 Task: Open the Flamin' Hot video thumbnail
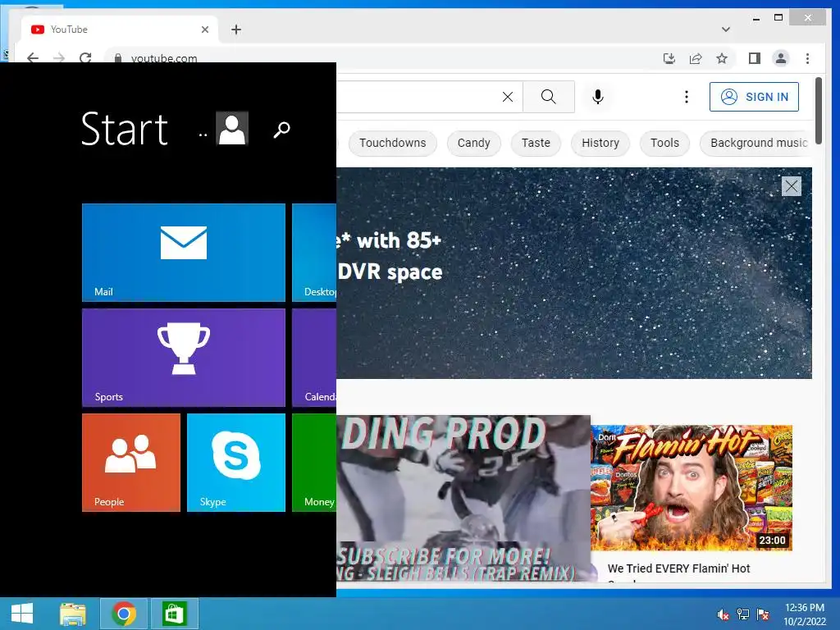[692, 488]
